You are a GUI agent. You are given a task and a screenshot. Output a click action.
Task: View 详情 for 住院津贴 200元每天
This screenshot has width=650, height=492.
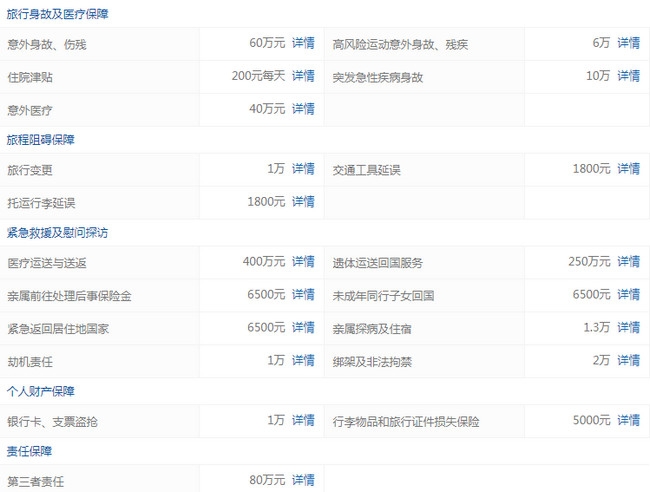pyautogui.click(x=303, y=76)
